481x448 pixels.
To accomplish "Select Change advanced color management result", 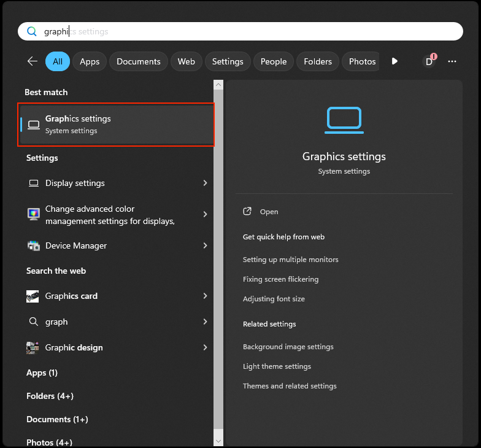I will pos(117,215).
